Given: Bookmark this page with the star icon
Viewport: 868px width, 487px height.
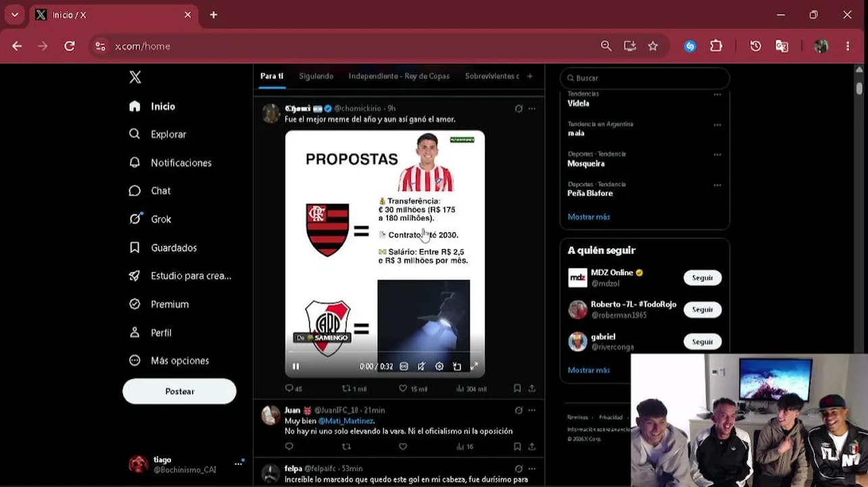Looking at the screenshot, I should pyautogui.click(x=653, y=46).
